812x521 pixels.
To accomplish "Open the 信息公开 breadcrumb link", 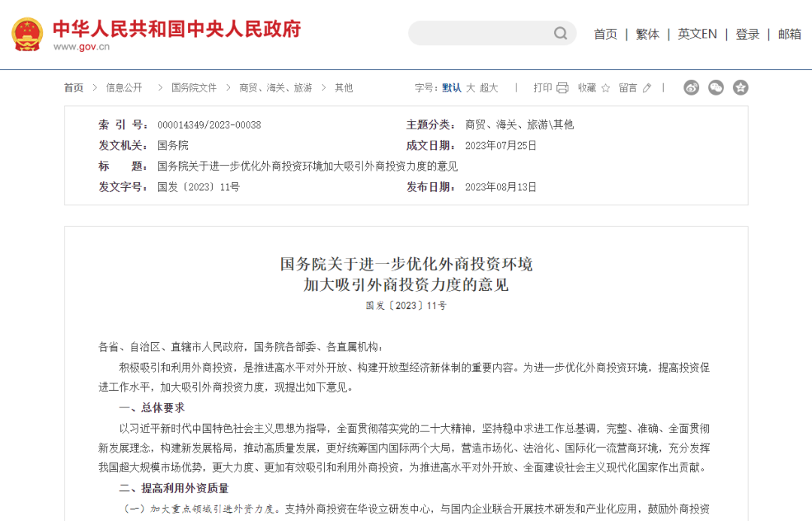I will click(123, 87).
